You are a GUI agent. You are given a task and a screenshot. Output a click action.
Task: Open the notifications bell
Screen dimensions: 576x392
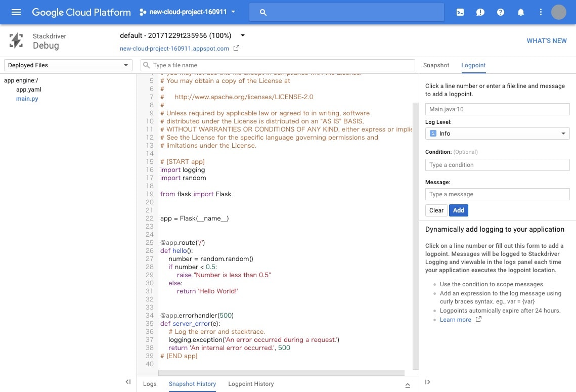[x=520, y=12]
